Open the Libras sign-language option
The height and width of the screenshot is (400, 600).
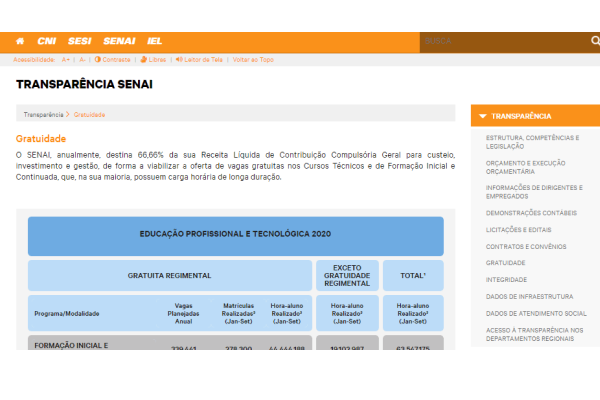click(153, 60)
